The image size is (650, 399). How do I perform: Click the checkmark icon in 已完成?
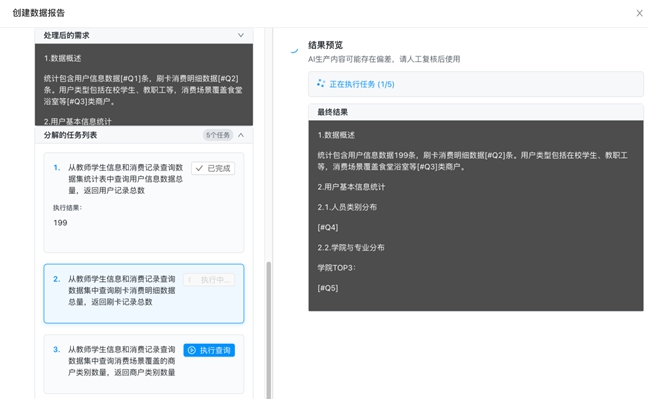[x=199, y=168]
